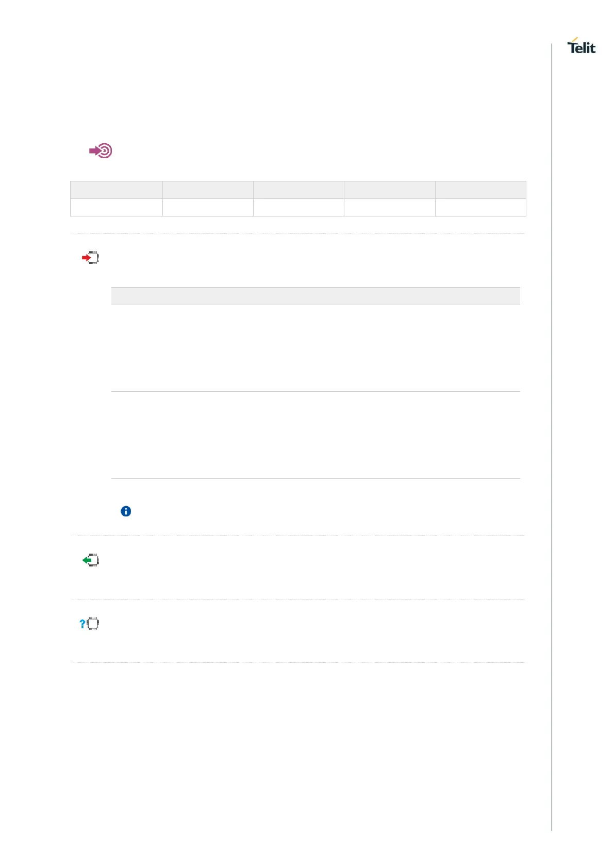Select first gray header cell of five-column table
Screen dimensions: 614x868
point(117,190)
